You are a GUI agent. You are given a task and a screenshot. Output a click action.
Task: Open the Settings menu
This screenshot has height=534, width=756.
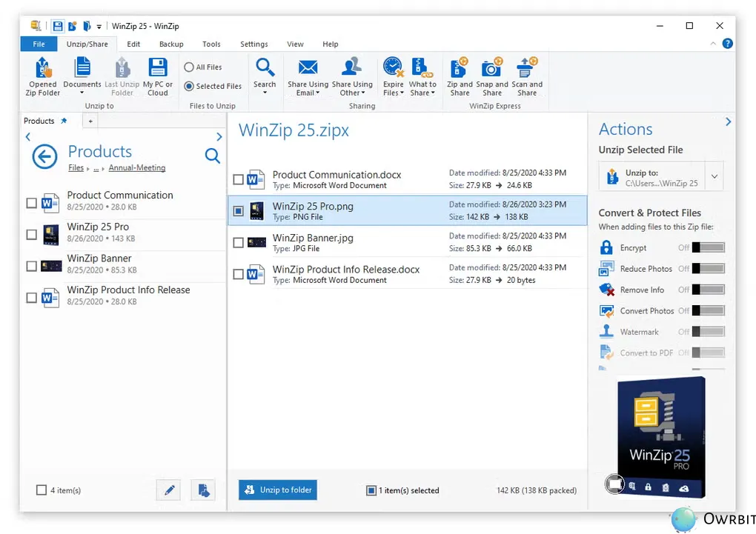coord(254,44)
